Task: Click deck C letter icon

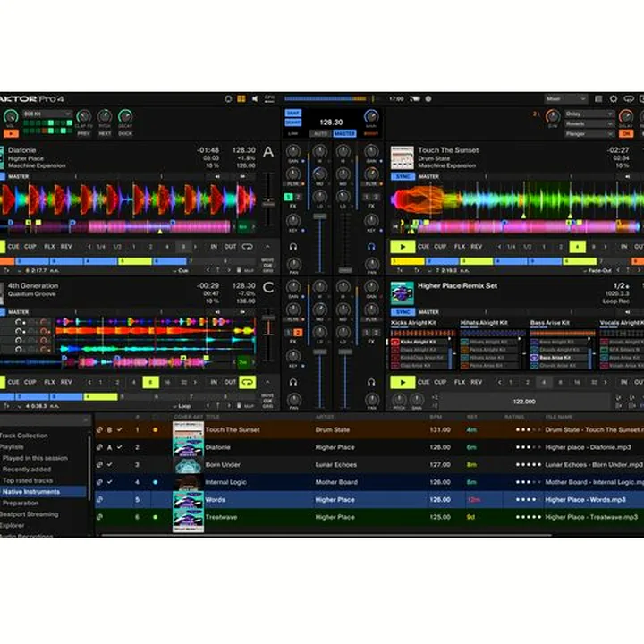Action: [x=268, y=287]
